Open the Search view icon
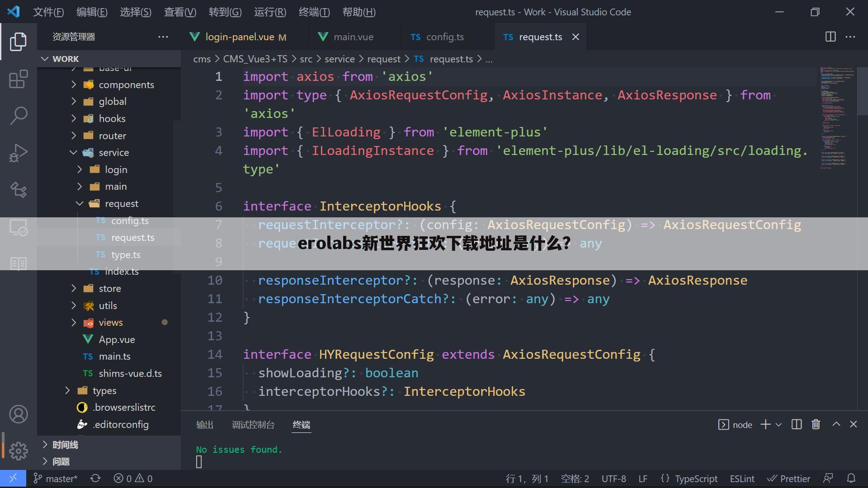Screen dimensions: 868x488 tap(18, 116)
